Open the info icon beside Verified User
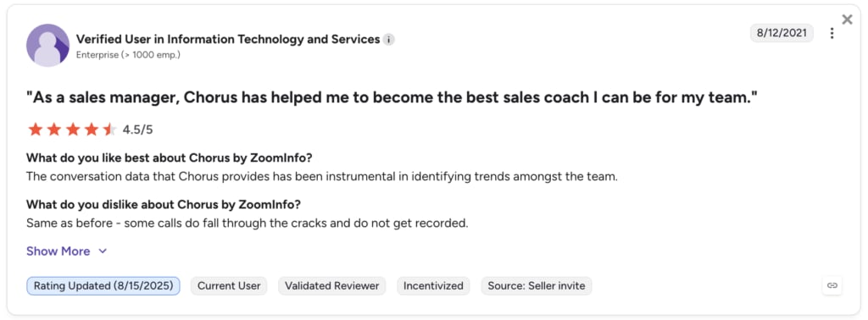The image size is (868, 320). 389,40
